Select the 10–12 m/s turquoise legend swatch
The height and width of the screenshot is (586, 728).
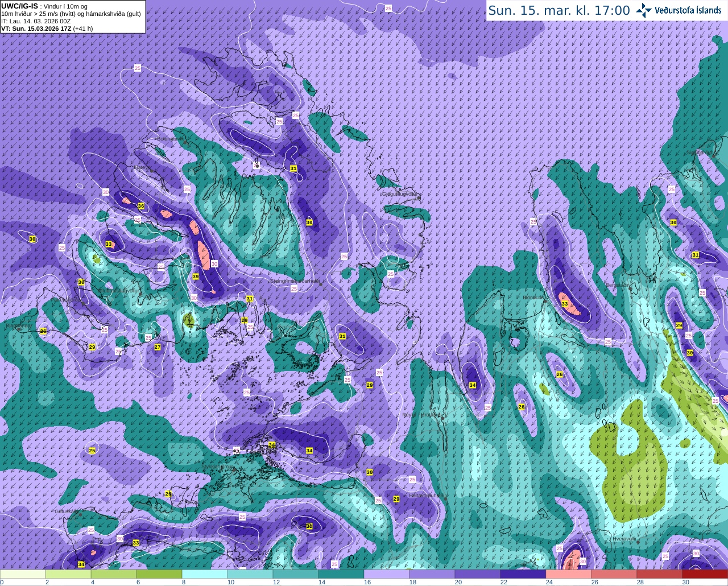point(251,574)
